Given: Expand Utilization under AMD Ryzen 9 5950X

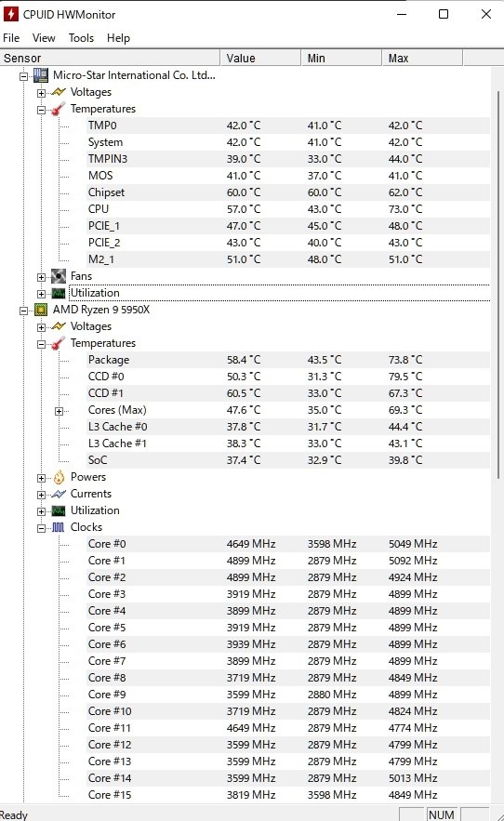Looking at the screenshot, I should point(41,511).
